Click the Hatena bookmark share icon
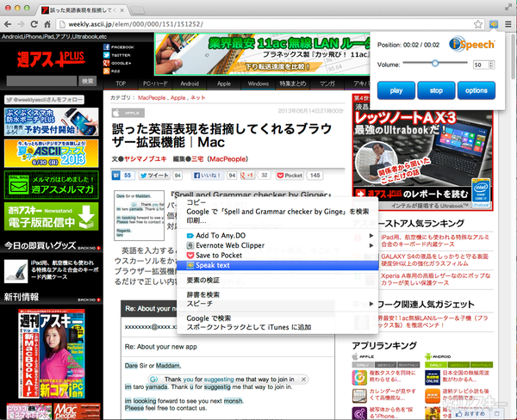 pyautogui.click(x=115, y=176)
